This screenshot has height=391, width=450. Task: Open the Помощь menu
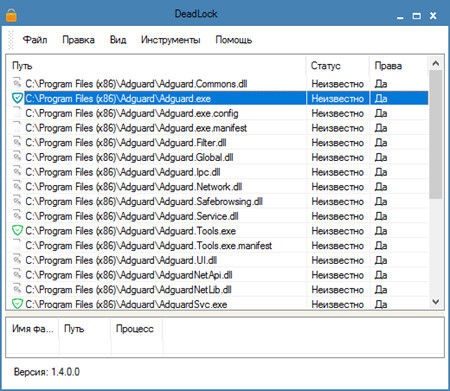[x=234, y=40]
